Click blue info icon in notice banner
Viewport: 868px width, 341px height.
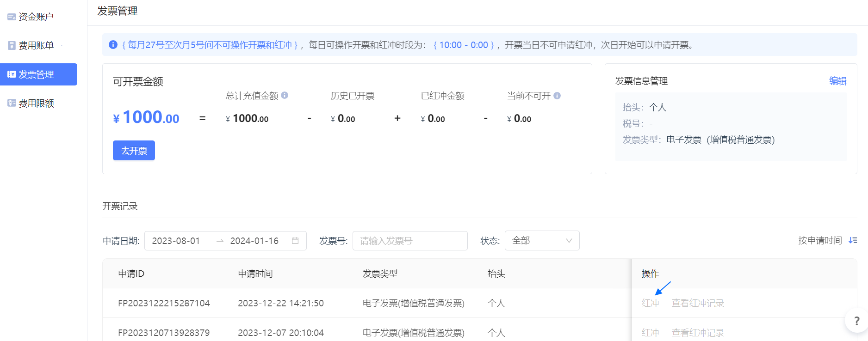[x=113, y=45]
